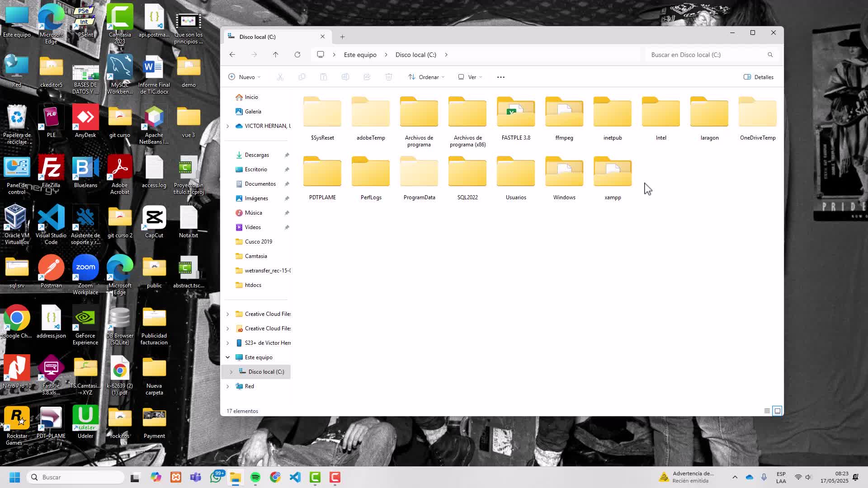The image size is (868, 488).
Task: Click the Delete trash icon in toolbar
Action: (388, 77)
